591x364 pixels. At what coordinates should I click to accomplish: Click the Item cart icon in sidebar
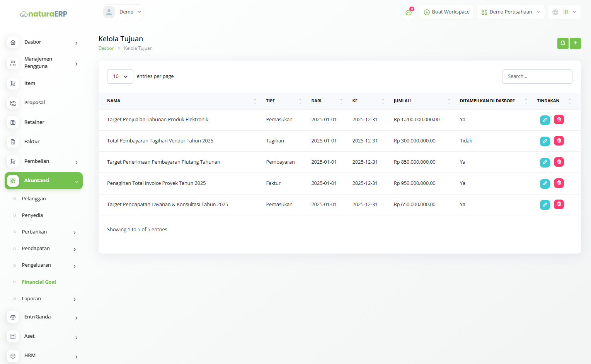tap(13, 83)
